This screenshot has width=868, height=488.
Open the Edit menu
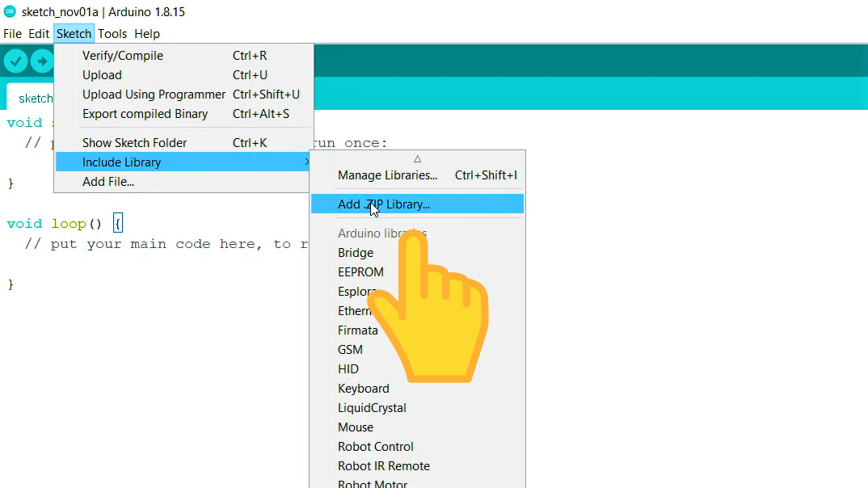click(39, 34)
